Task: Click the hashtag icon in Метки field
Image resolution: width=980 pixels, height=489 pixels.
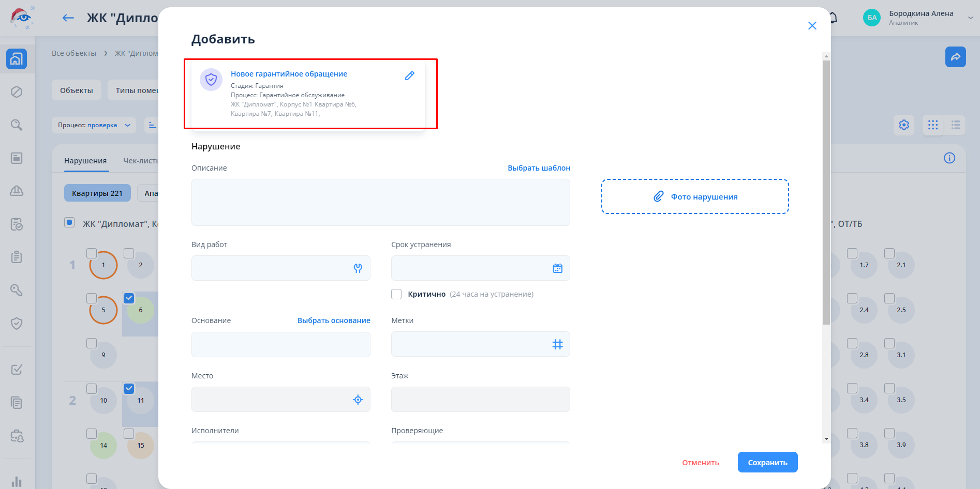Action: pyautogui.click(x=557, y=344)
